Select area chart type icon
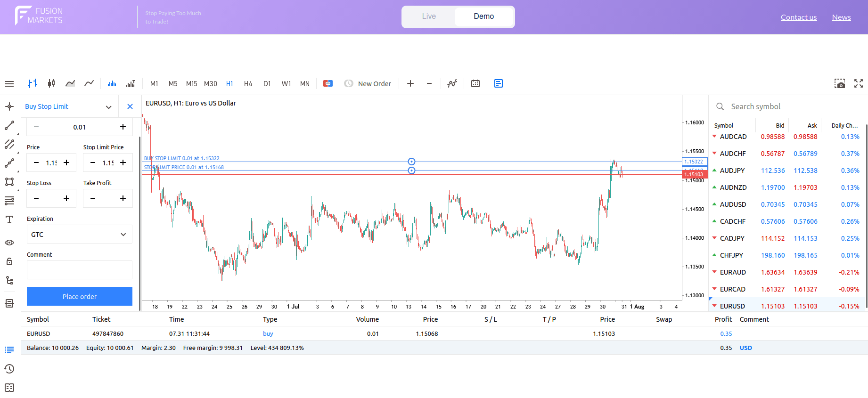This screenshot has height=398, width=868. (70, 83)
